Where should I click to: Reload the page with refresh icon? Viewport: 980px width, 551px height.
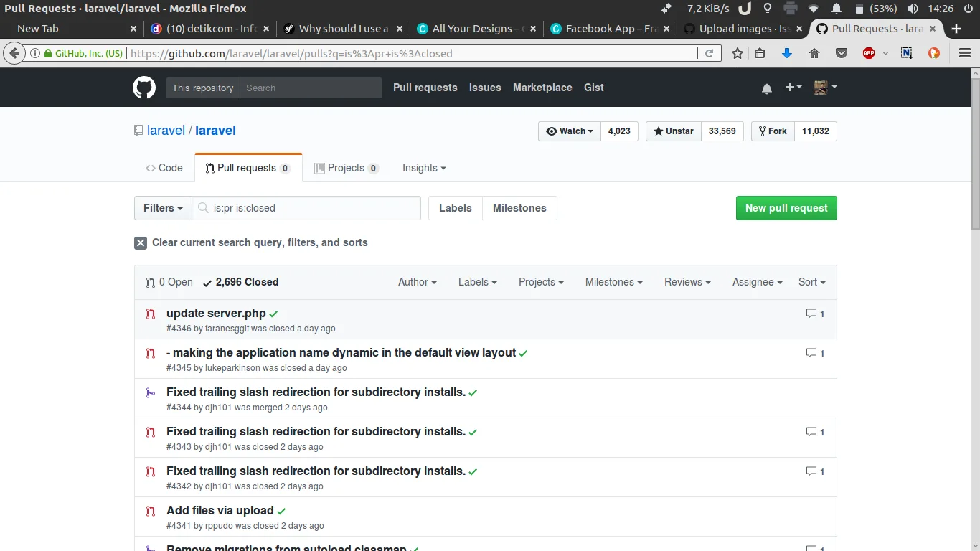pyautogui.click(x=709, y=53)
